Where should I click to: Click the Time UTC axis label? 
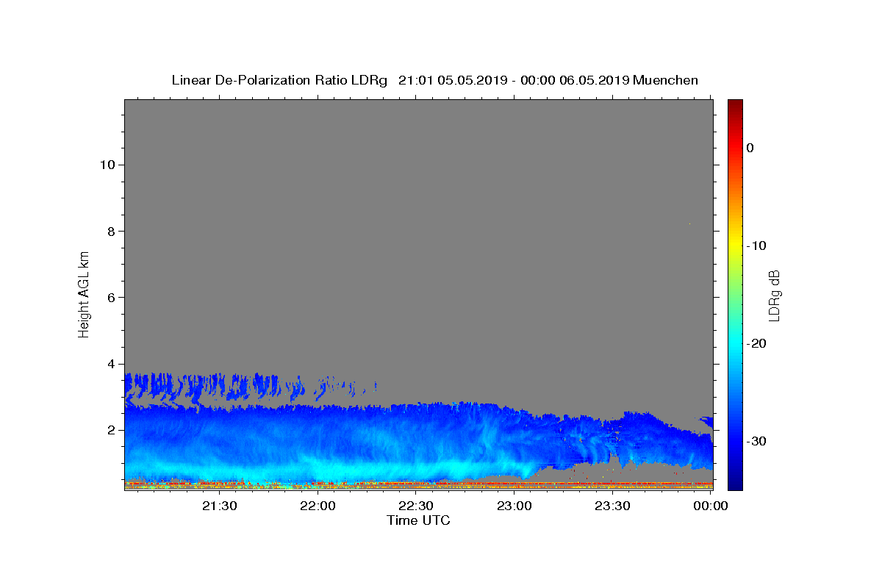pyautogui.click(x=418, y=520)
